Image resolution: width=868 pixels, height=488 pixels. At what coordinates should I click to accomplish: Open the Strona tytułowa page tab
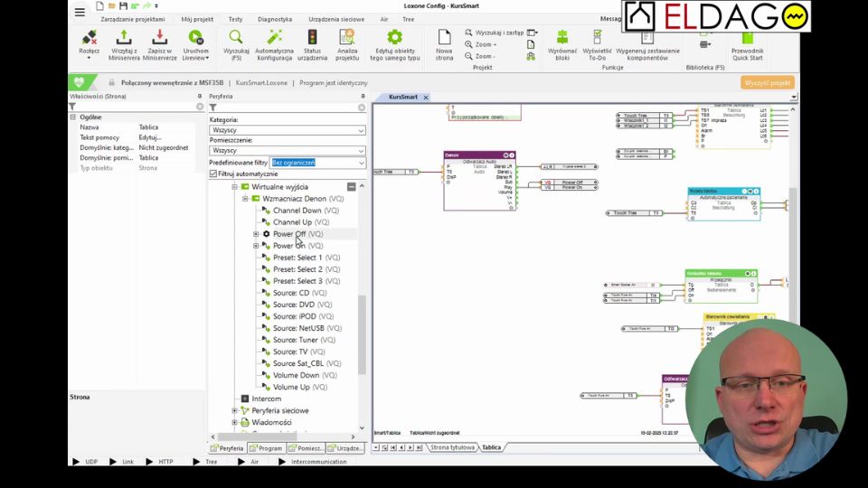point(452,447)
